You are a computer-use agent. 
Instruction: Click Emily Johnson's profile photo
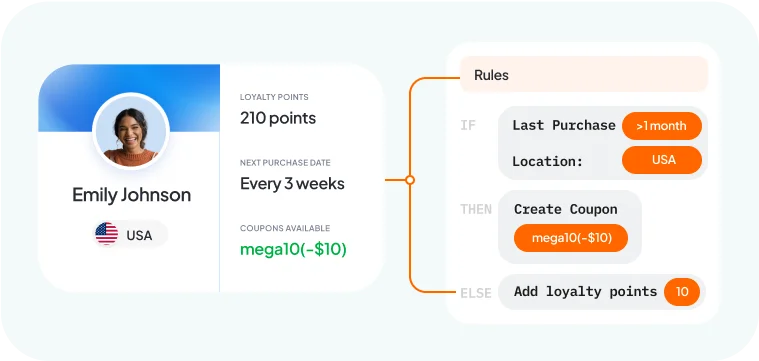pos(131,131)
